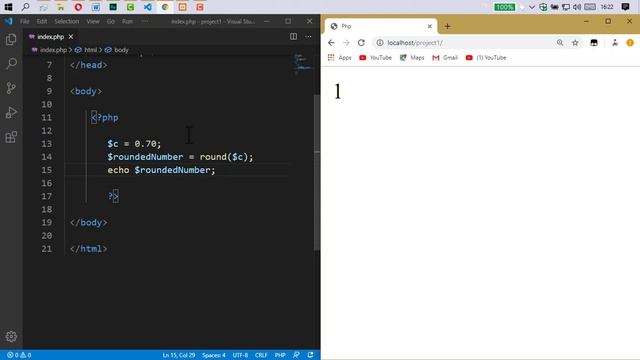Change file encoding UTF-8
The width and height of the screenshot is (640, 360).
(240, 355)
